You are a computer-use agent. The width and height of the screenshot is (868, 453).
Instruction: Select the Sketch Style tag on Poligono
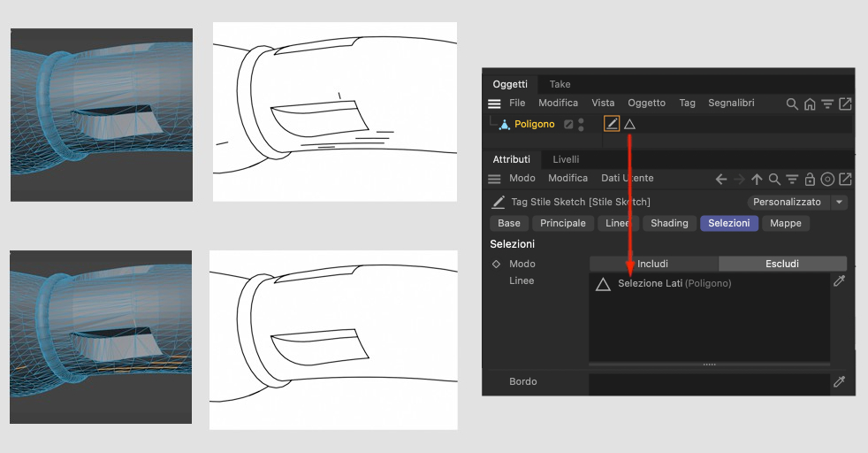tap(612, 124)
